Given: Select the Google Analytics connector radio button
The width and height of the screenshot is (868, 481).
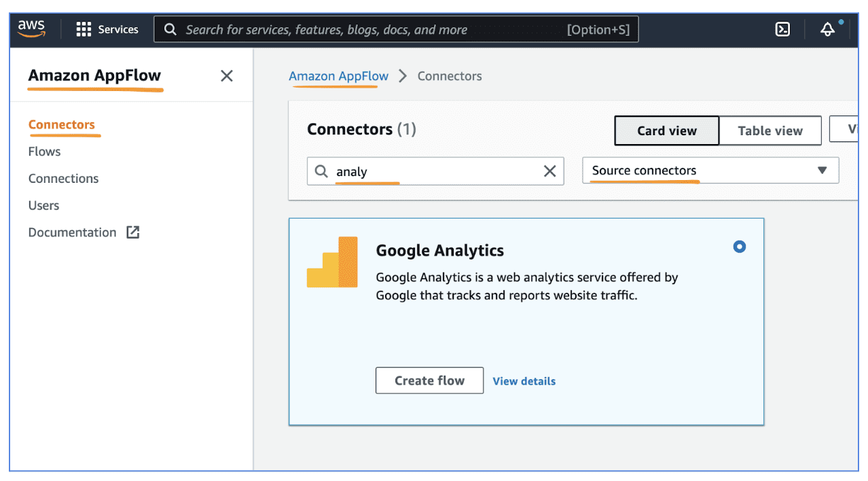Looking at the screenshot, I should tap(739, 247).
